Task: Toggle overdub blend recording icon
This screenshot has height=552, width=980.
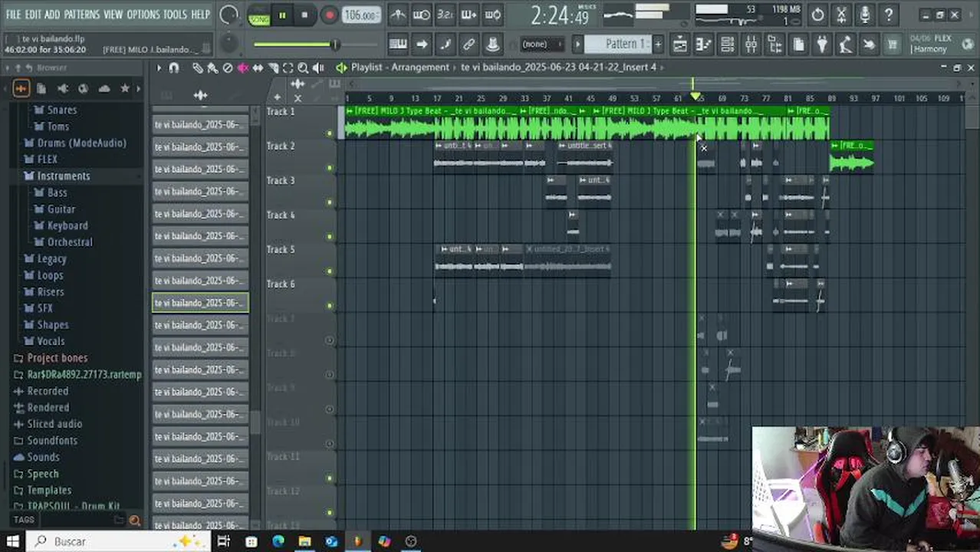Action: point(469,15)
